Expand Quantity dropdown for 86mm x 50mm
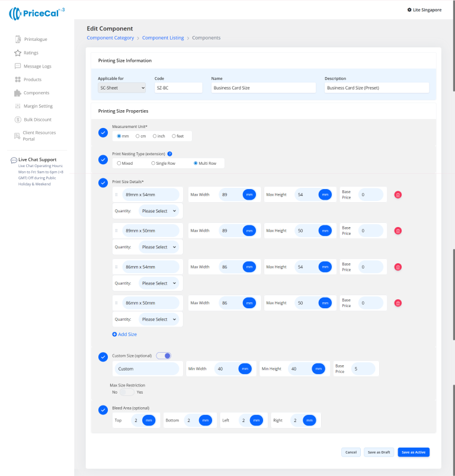 click(159, 320)
